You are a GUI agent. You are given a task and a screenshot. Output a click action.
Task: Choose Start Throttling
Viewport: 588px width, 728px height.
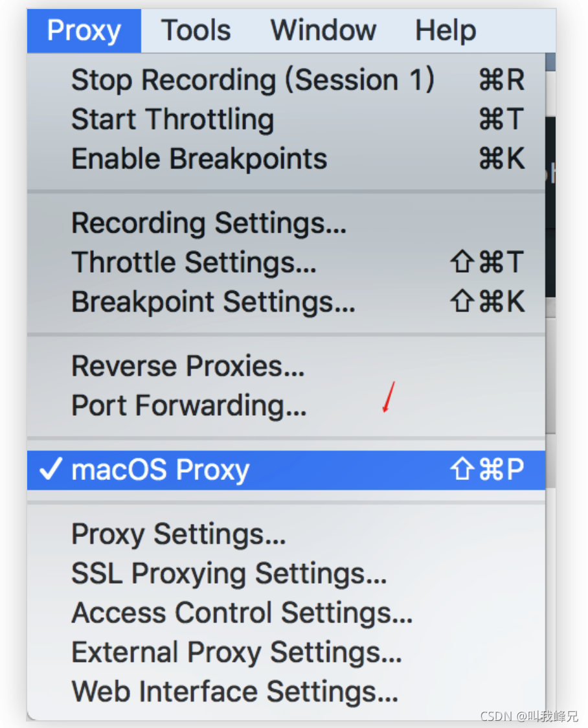click(172, 120)
